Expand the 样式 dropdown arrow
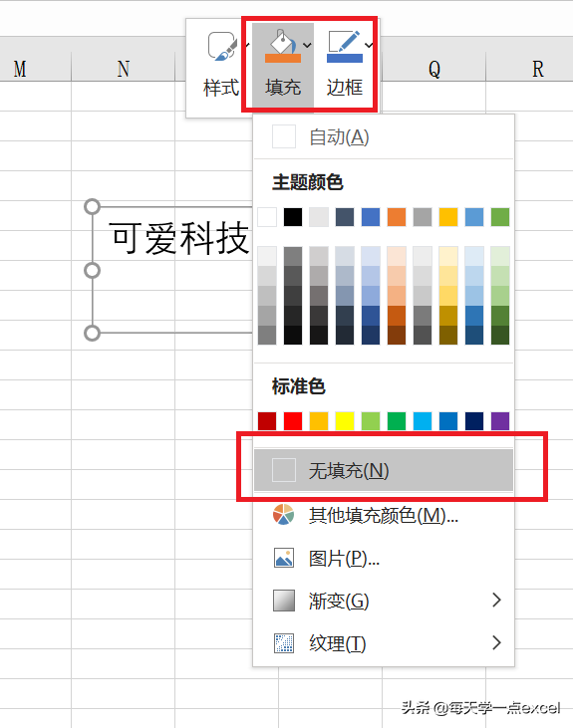The height and width of the screenshot is (728, 573). (x=247, y=45)
